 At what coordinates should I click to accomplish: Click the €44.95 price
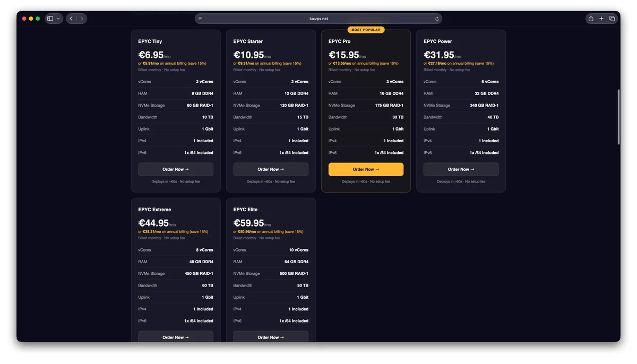pos(153,223)
